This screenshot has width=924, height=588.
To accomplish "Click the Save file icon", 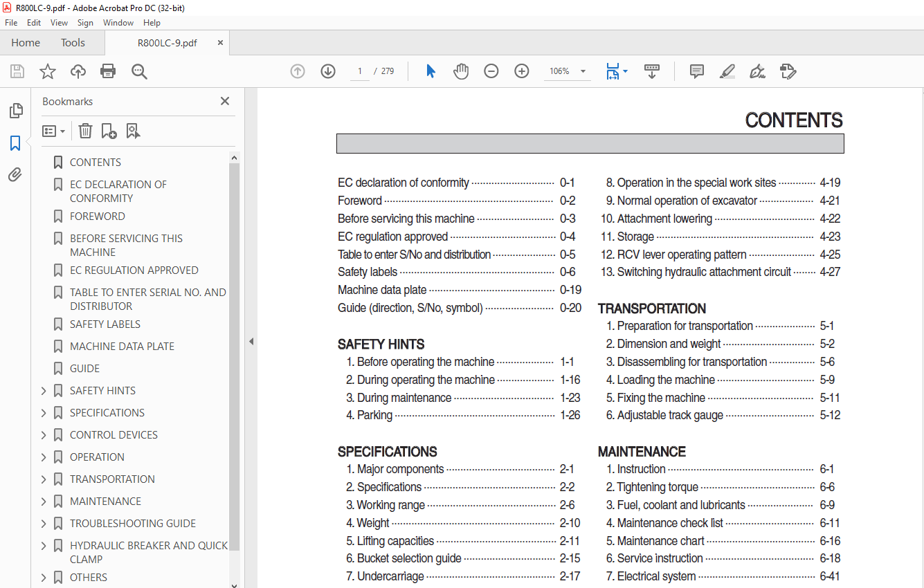I will tap(17, 71).
